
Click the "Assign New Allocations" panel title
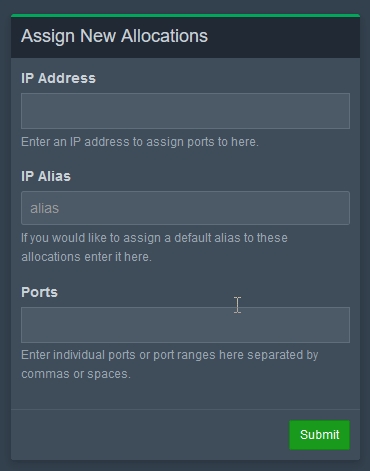coord(114,36)
